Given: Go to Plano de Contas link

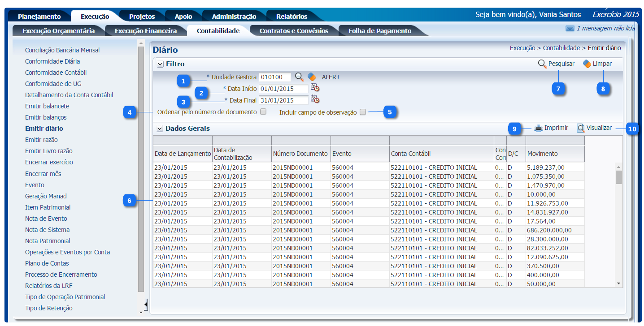Looking at the screenshot, I should coord(47,263).
